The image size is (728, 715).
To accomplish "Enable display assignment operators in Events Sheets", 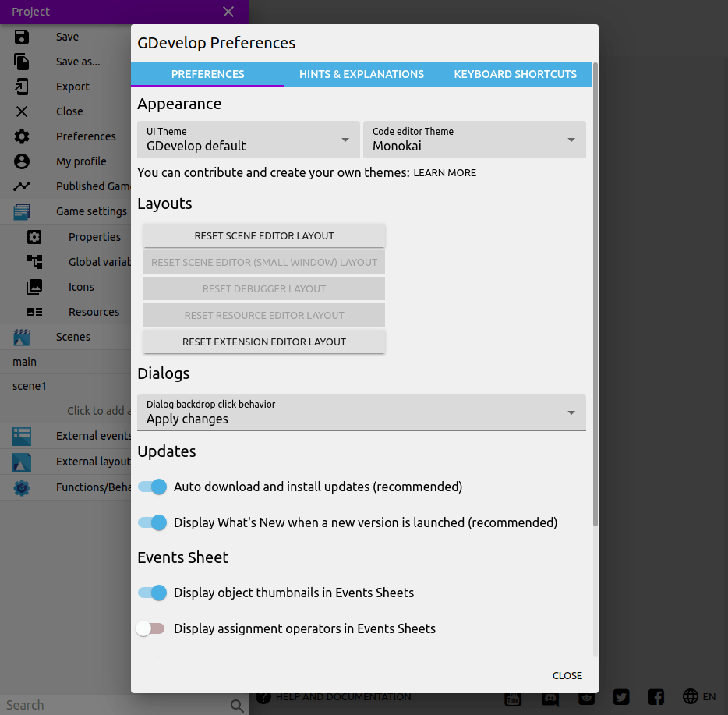I will tap(150, 628).
